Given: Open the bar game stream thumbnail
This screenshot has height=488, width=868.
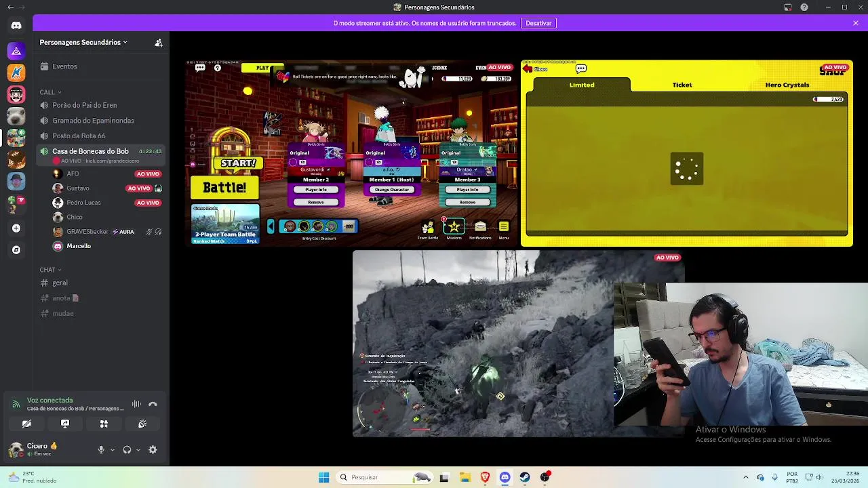Looking at the screenshot, I should pyautogui.click(x=350, y=152).
